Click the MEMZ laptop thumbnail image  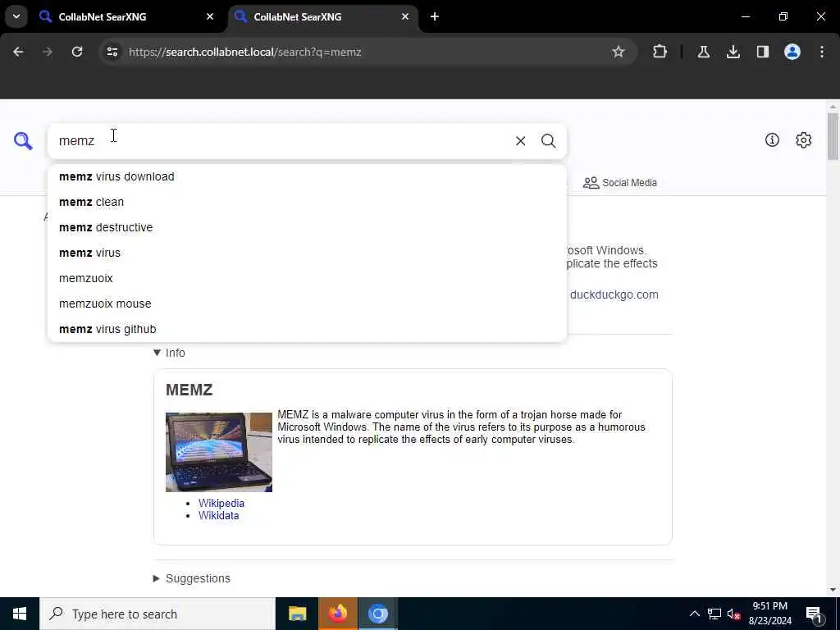pos(218,452)
